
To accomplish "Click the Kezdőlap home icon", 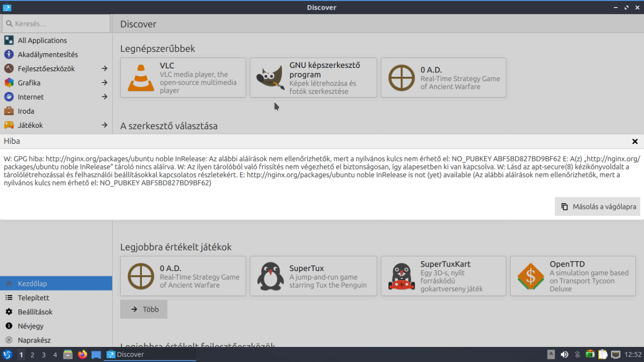I will (x=9, y=284).
